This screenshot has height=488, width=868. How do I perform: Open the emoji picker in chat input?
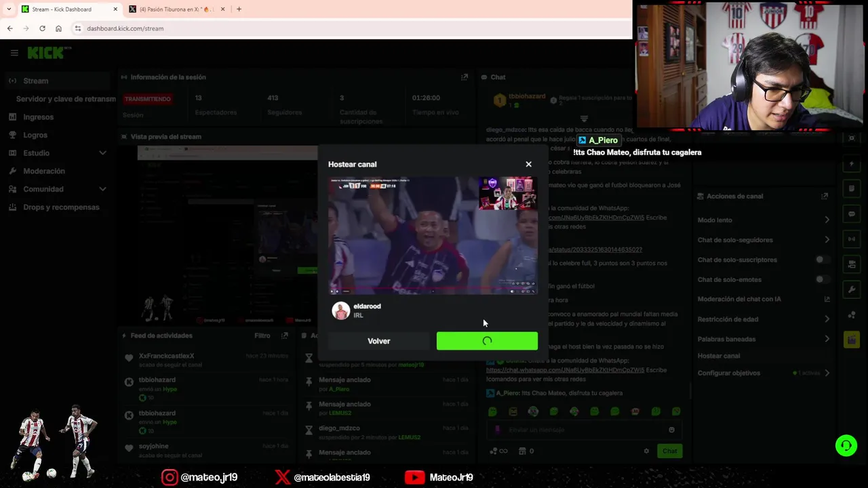tap(672, 430)
